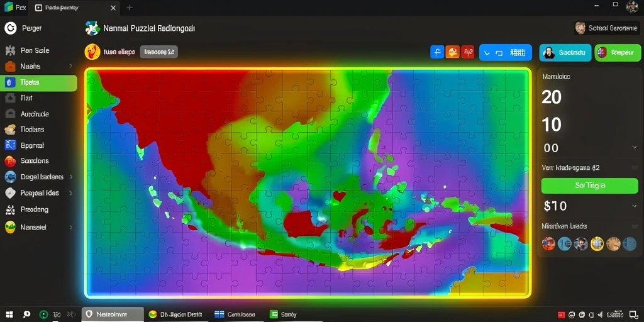Click the last avatar under Nliartvan Urads

point(630,243)
